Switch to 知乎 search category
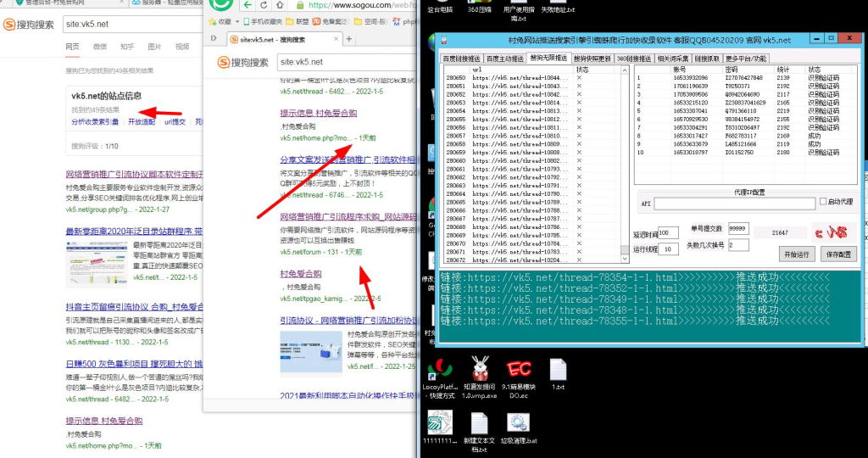The image size is (868, 458). coord(127,47)
